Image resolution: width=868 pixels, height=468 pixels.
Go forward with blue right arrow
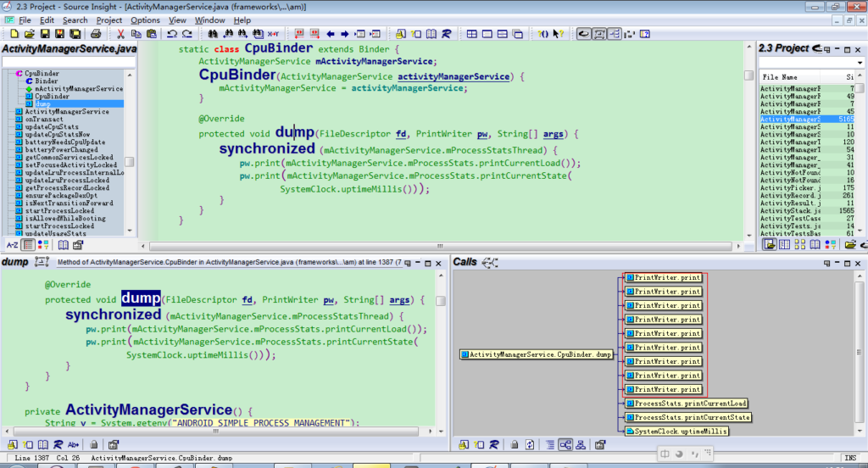[345, 34]
